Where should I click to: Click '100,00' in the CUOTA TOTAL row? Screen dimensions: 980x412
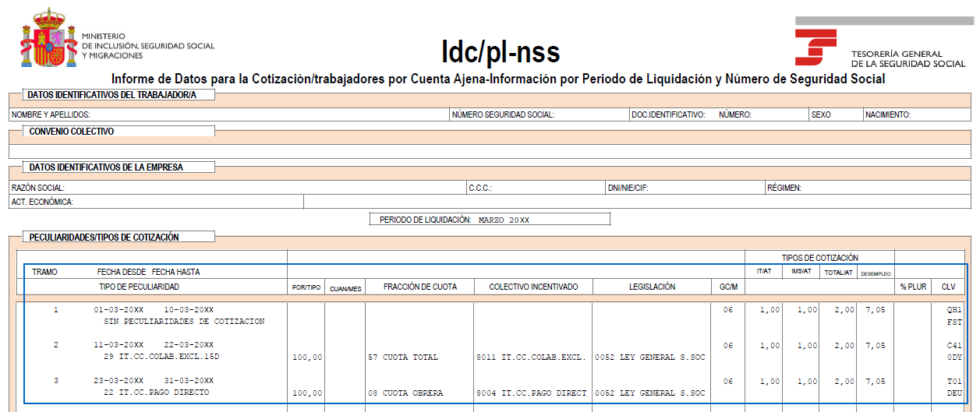[x=306, y=357]
